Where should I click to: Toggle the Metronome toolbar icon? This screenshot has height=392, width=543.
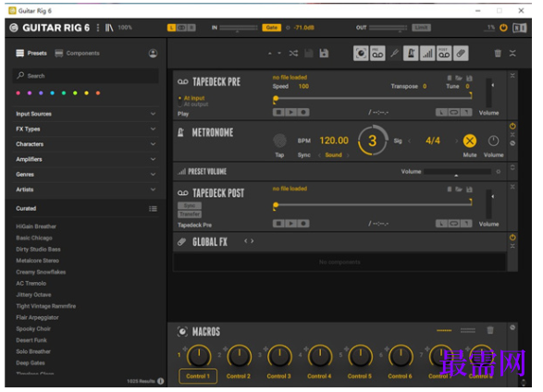pos(411,54)
